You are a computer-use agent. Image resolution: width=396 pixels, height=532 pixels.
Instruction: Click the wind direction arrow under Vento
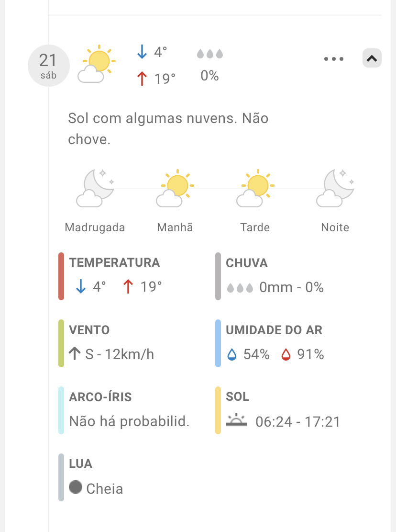tap(75, 354)
